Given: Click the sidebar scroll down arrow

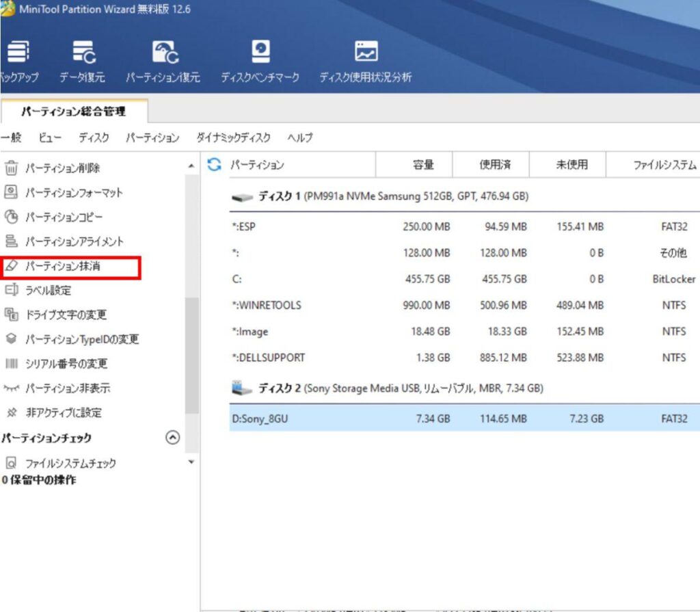Looking at the screenshot, I should [191, 462].
